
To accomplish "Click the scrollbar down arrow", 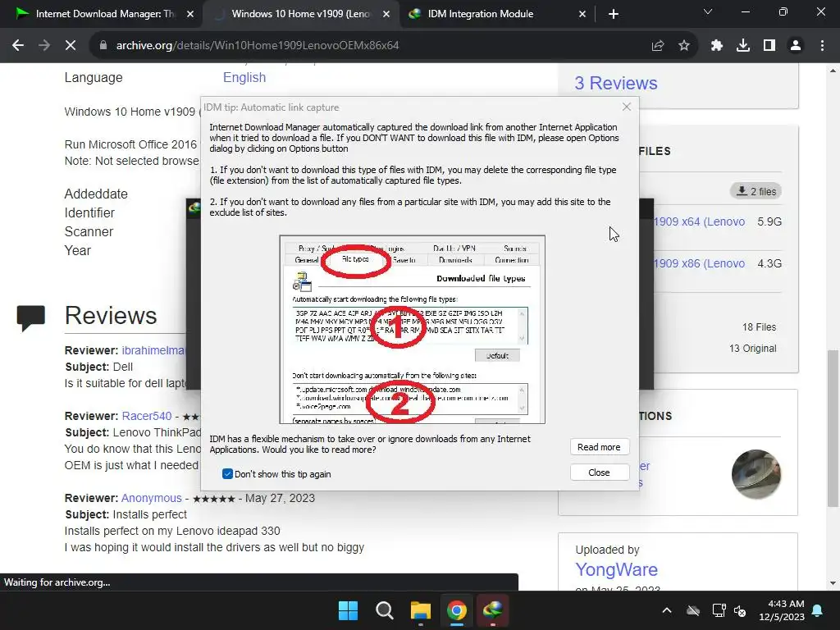I will [833, 583].
